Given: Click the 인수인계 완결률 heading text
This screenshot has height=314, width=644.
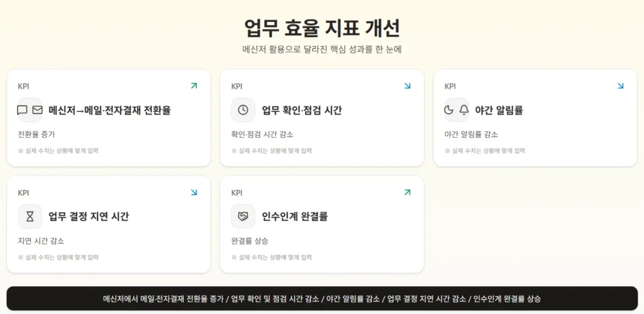Looking at the screenshot, I should click(295, 216).
